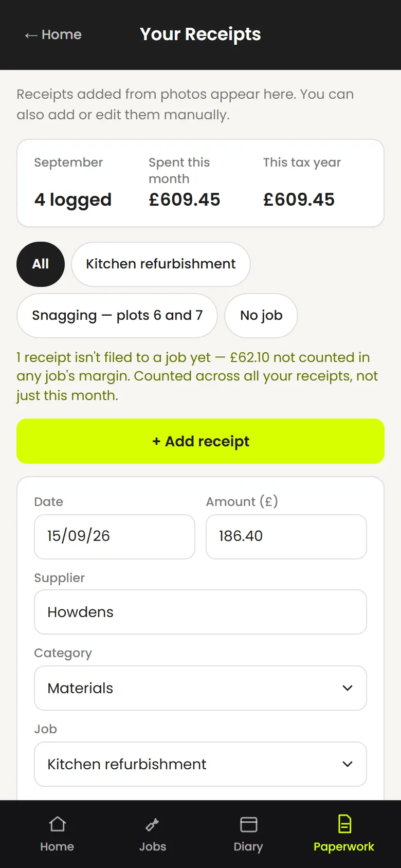The height and width of the screenshot is (868, 401).
Task: Show receipts with No job
Action: point(261,315)
